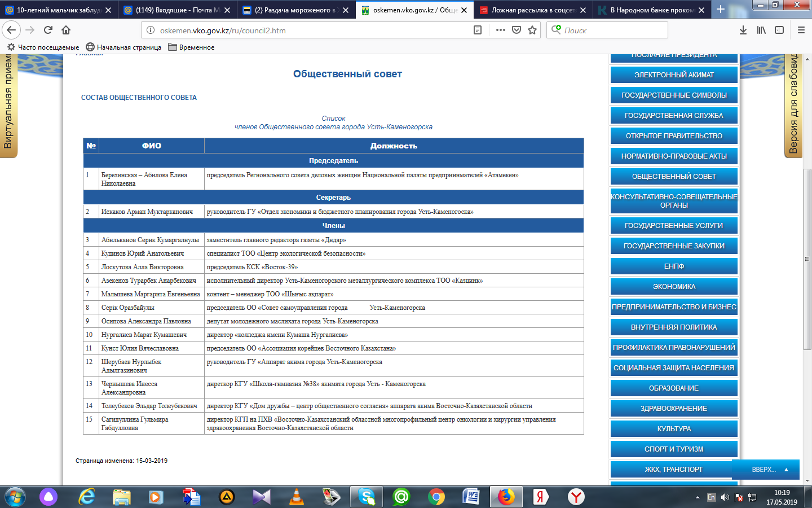Open 'ГОСУДАРСТВЕННЫЕ ЗАКУПКИ' section
812x508 pixels.
(674, 246)
